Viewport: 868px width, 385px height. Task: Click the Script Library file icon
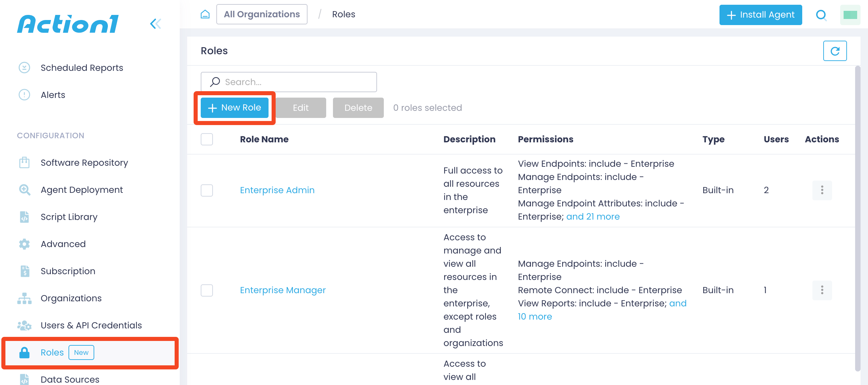pos(24,217)
